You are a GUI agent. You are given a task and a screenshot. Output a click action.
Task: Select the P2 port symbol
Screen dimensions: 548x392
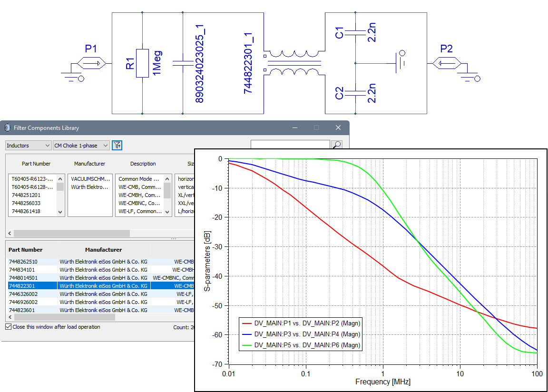pos(446,63)
